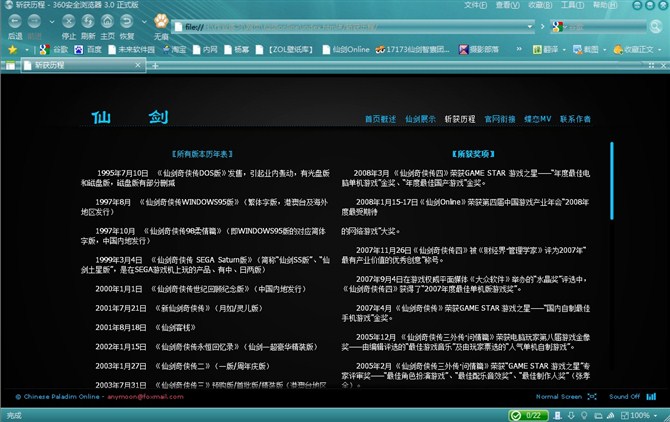Image resolution: width=670 pixels, height=422 pixels.
Task: Open the 帮助(H) menu
Action: tap(605, 5)
